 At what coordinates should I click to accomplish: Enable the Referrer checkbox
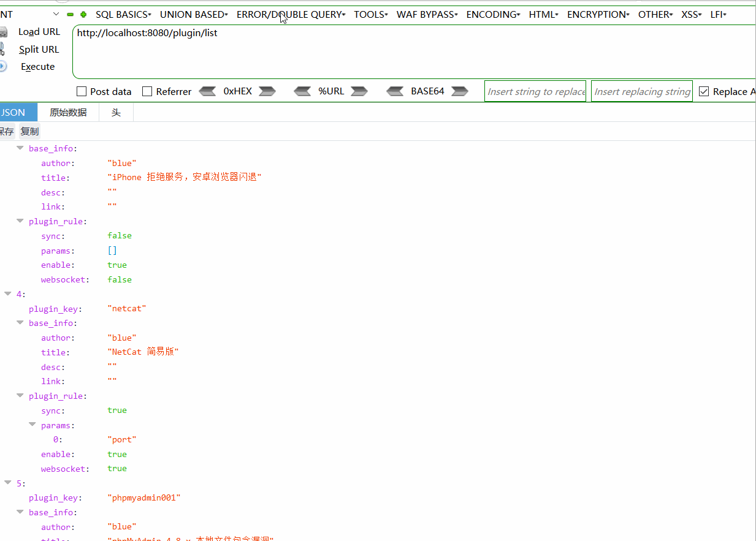(147, 91)
